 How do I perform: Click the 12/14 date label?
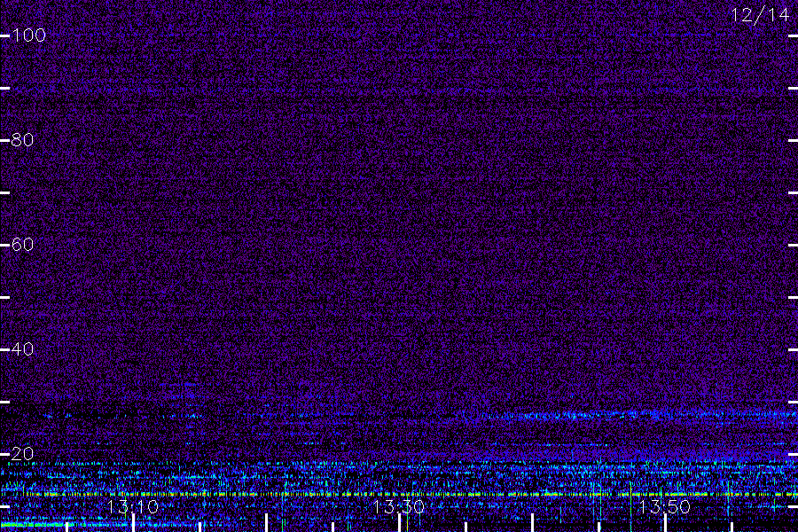[759, 15]
